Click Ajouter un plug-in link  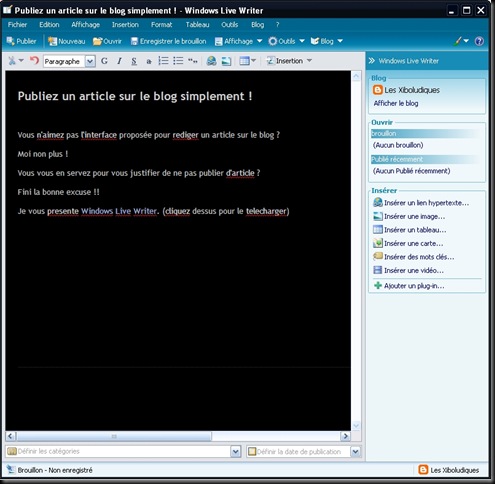[409, 286]
